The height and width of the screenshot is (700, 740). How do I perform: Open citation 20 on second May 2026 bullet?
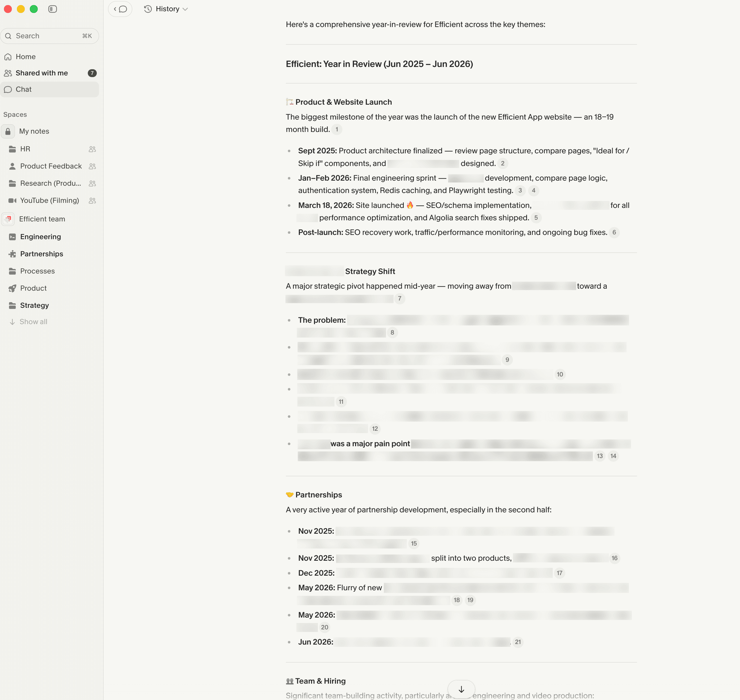click(325, 628)
